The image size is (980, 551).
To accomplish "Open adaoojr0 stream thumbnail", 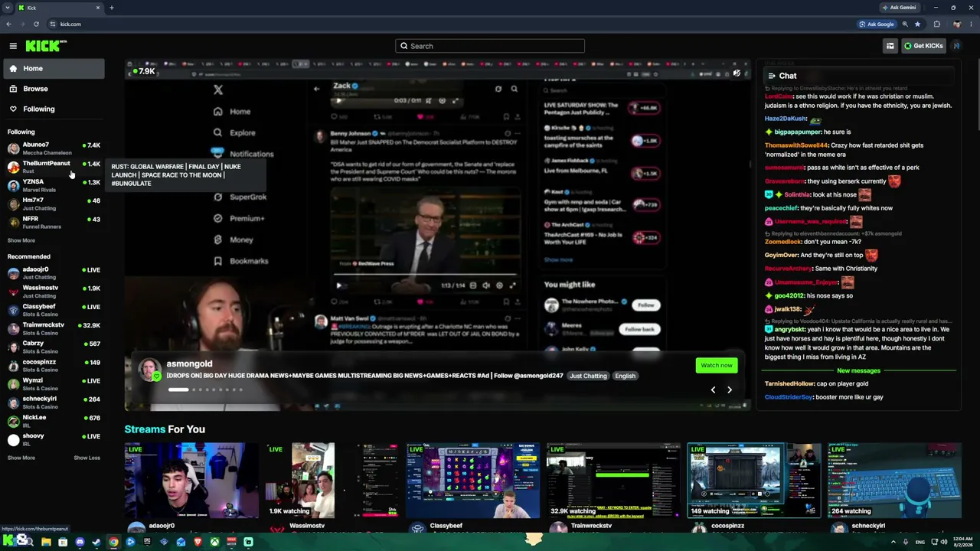I will (191, 480).
